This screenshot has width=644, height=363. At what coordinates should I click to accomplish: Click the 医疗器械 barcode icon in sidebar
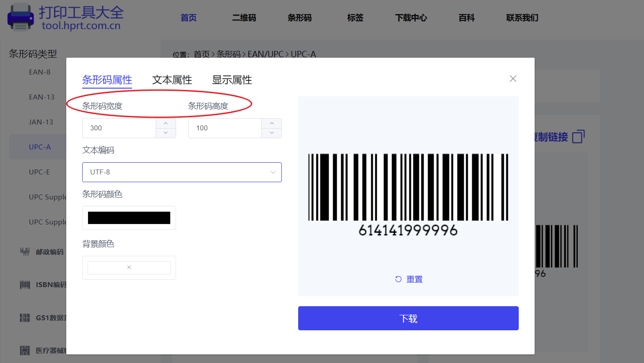[x=25, y=350]
